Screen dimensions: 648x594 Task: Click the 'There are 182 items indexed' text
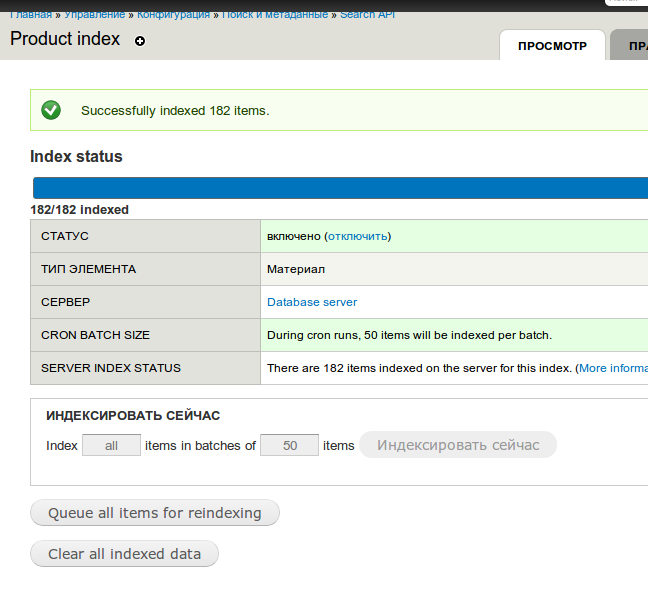tap(419, 368)
